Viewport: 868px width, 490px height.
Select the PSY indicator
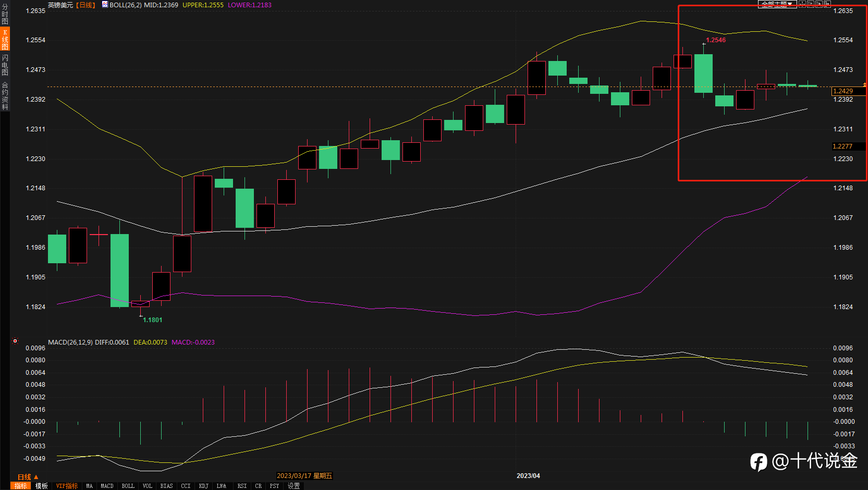pos(275,486)
